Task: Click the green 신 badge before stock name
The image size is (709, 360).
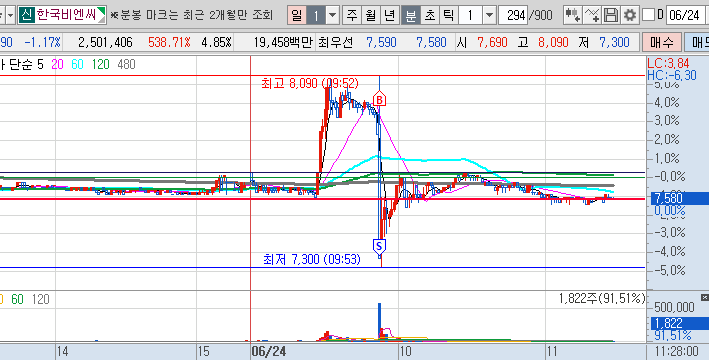Action: [27, 16]
